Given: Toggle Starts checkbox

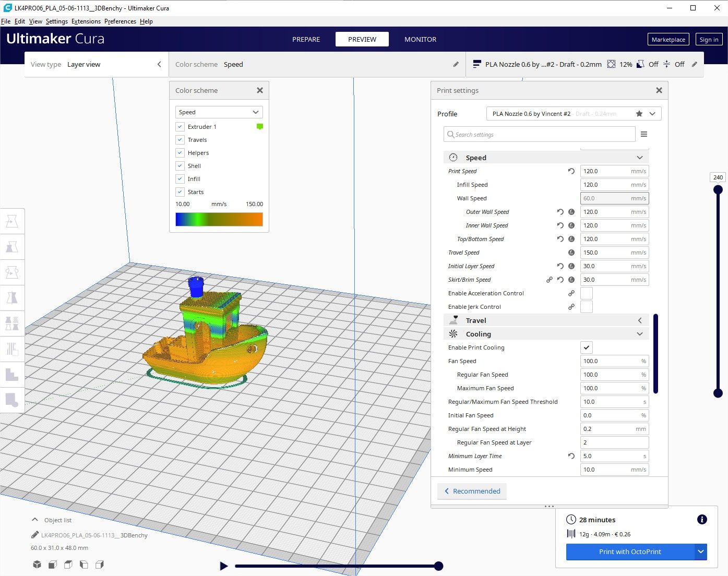Looking at the screenshot, I should click(x=180, y=192).
